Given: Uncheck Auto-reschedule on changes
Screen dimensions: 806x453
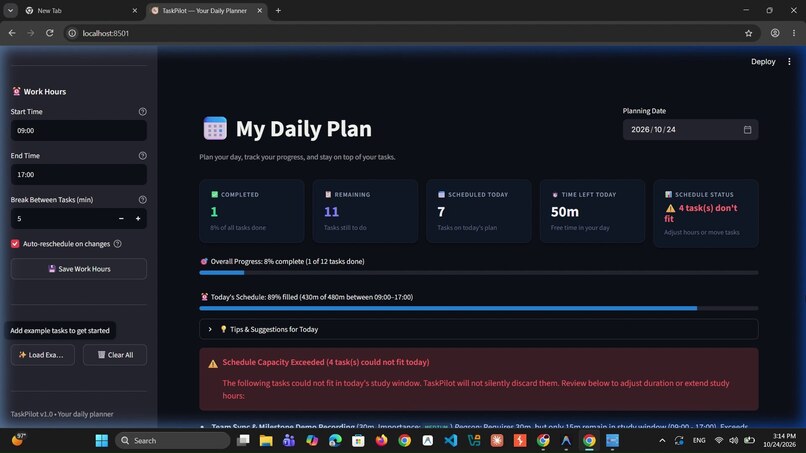Looking at the screenshot, I should pos(15,244).
